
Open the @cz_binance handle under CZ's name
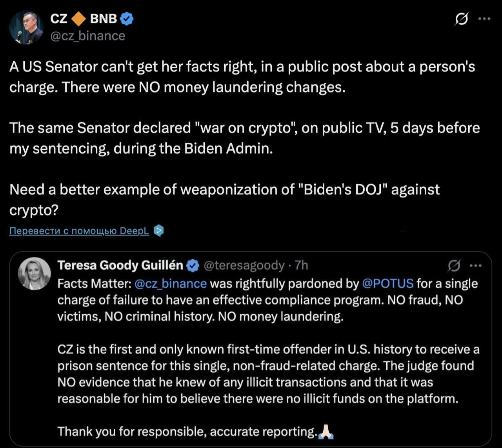88,36
